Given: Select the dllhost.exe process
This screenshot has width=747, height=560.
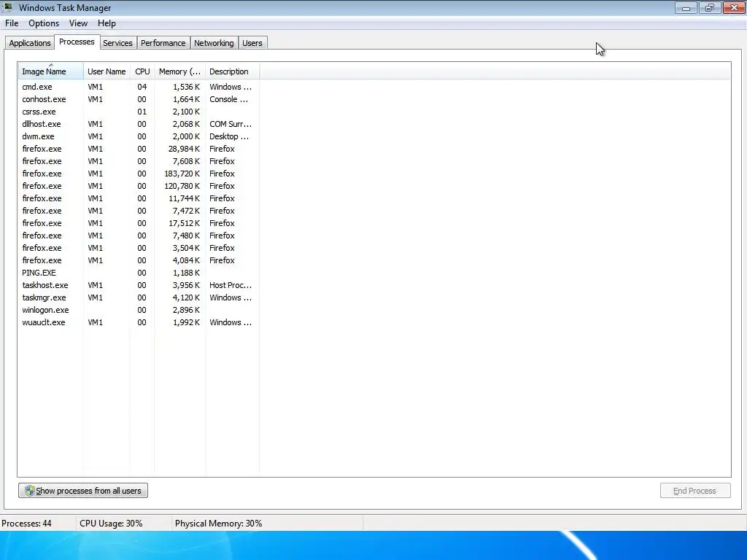Looking at the screenshot, I should point(138,124).
